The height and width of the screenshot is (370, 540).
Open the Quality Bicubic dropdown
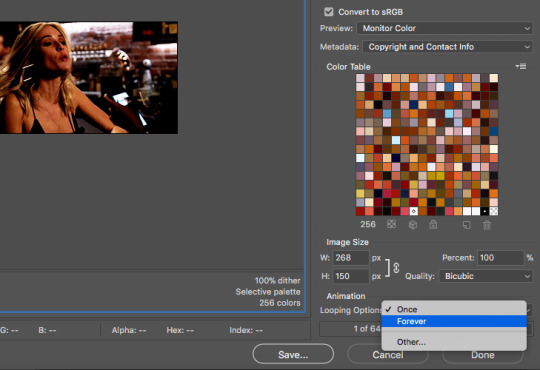point(486,276)
